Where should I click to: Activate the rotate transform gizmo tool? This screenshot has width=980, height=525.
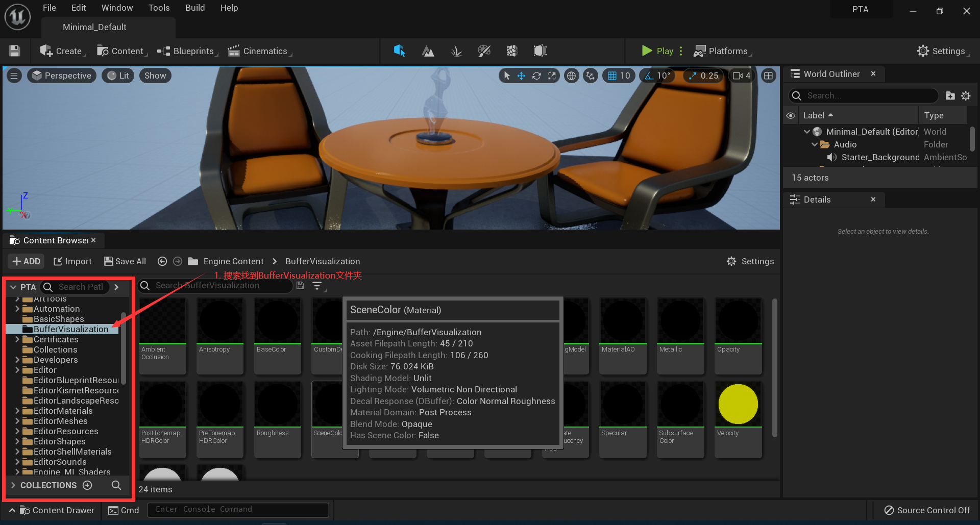536,76
